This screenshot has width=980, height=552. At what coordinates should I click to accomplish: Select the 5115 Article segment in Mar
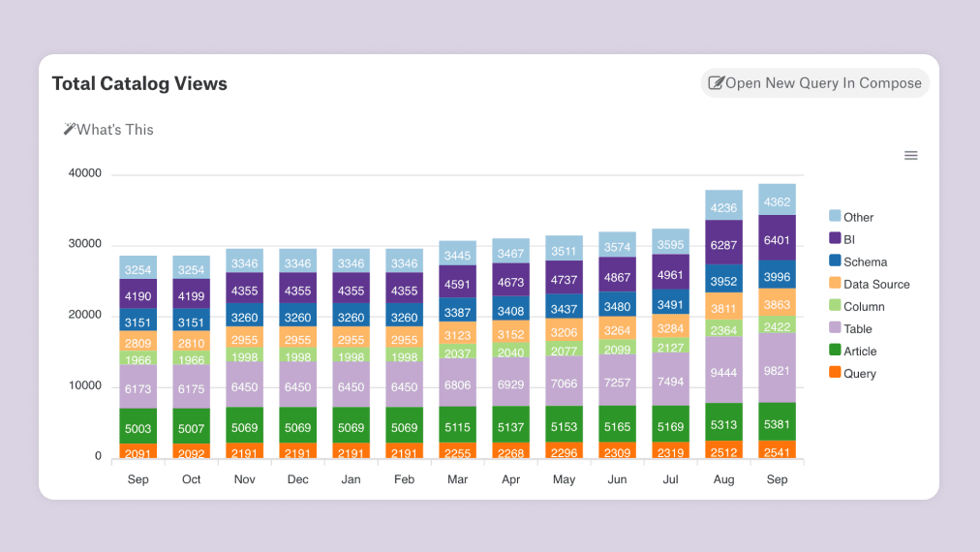pos(457,425)
